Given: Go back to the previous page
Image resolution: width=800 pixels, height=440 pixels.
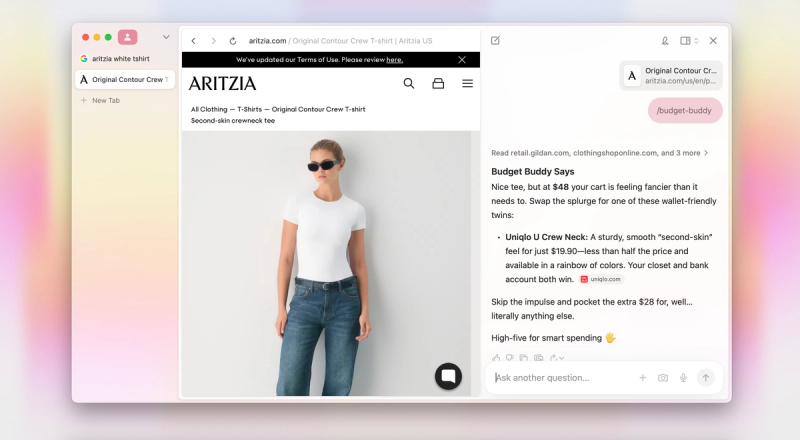Looking at the screenshot, I should click(193, 41).
